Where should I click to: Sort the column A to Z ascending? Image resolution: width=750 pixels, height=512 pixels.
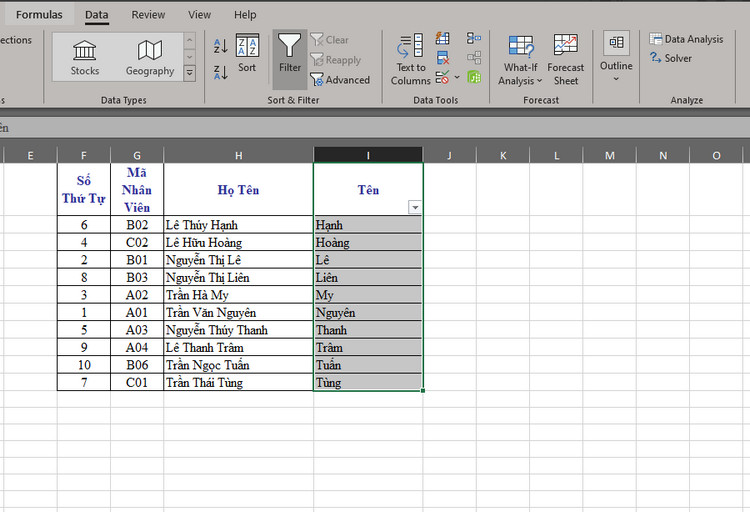click(x=220, y=46)
